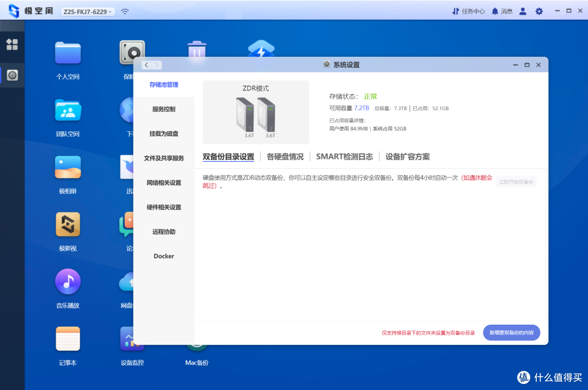Open the top bar settings gear
This screenshot has height=390, width=588.
[539, 11]
